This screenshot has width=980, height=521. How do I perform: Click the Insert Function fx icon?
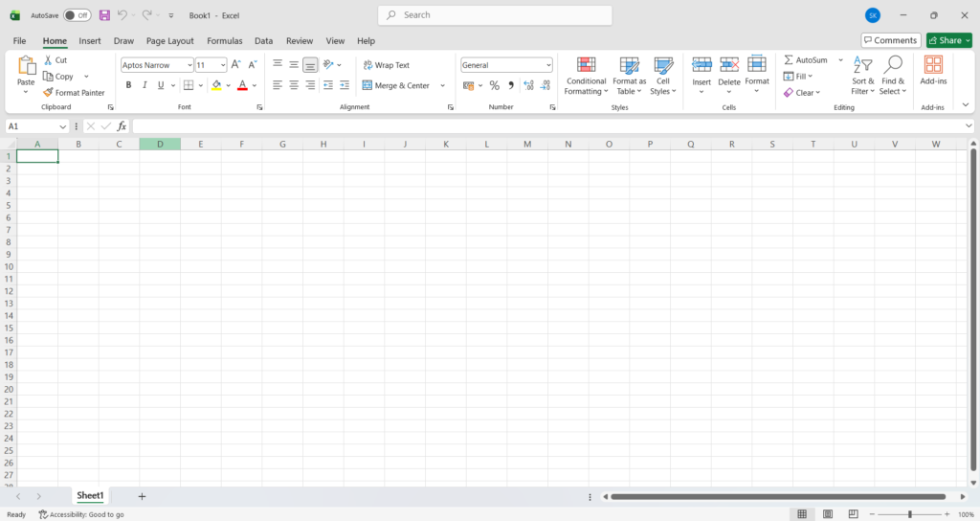click(122, 126)
